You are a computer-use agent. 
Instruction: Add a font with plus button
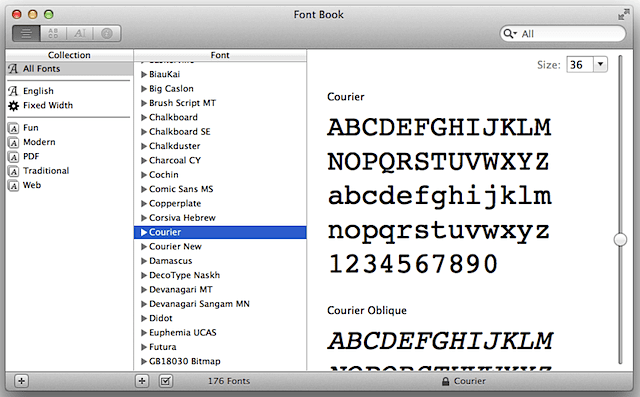click(142, 381)
